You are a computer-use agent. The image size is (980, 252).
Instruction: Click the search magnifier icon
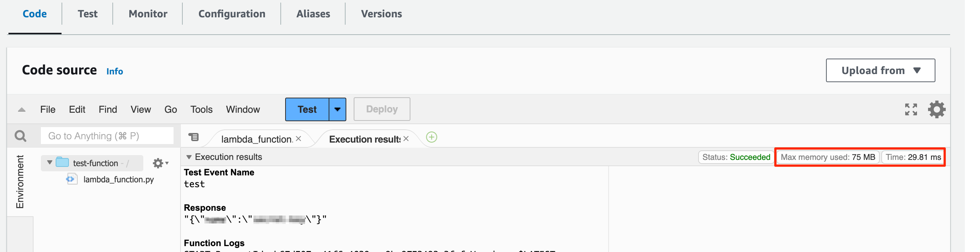(21, 136)
